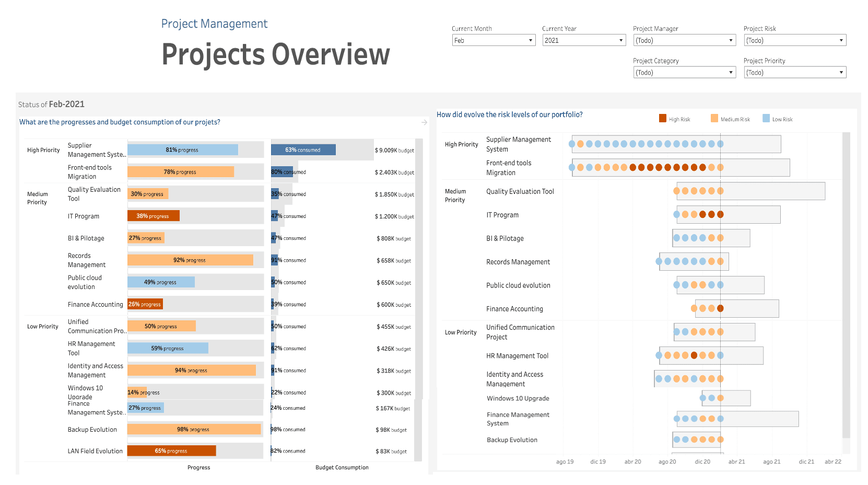Screen dimensions: 868x485
Task: Click the risk levels question title
Action: (509, 114)
